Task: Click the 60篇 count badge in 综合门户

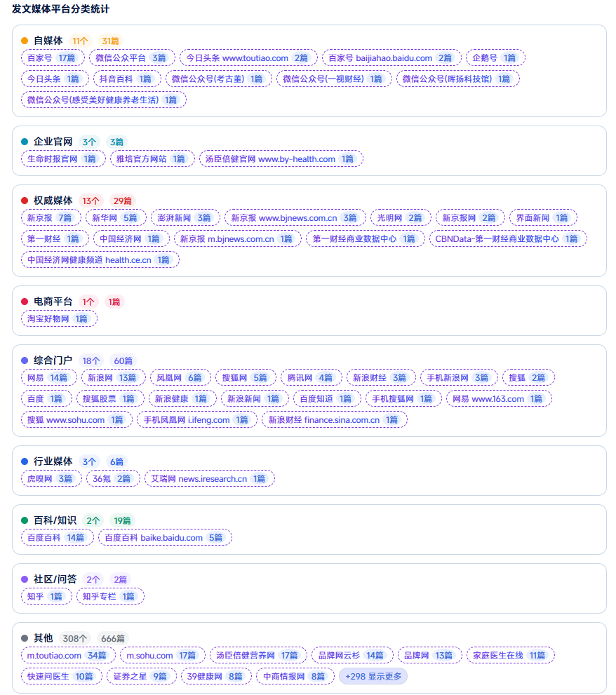Action: (x=123, y=360)
